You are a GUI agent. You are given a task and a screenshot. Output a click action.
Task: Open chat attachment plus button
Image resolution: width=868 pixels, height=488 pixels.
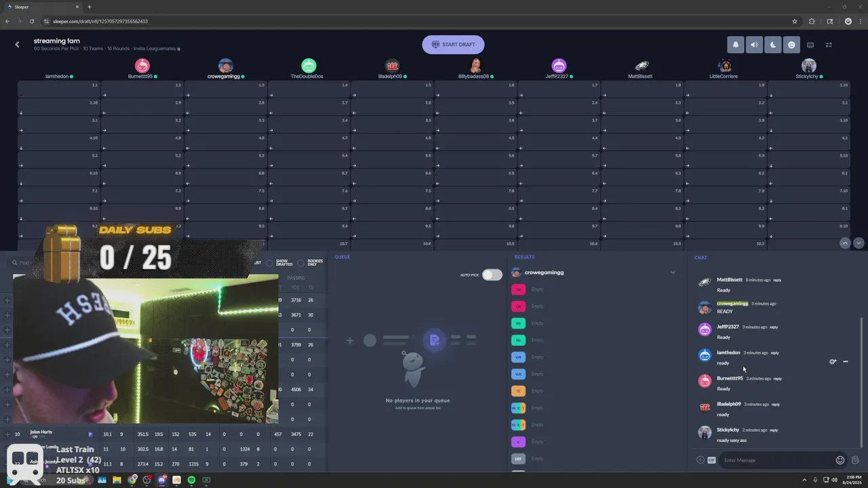tap(700, 460)
